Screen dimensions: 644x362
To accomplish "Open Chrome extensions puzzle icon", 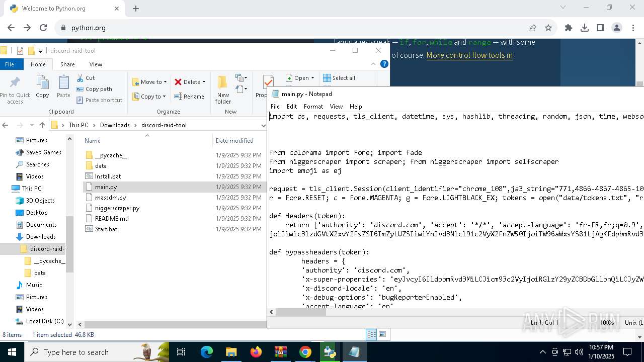I will [569, 28].
